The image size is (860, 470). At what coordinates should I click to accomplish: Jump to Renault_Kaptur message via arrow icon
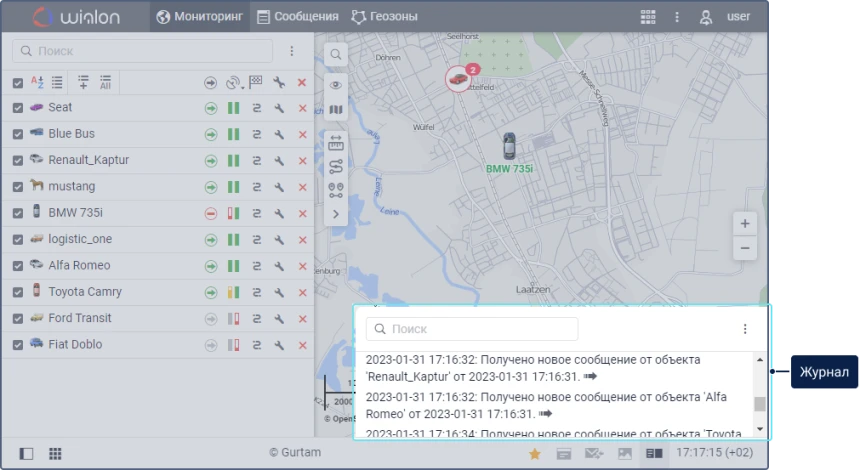click(x=590, y=376)
